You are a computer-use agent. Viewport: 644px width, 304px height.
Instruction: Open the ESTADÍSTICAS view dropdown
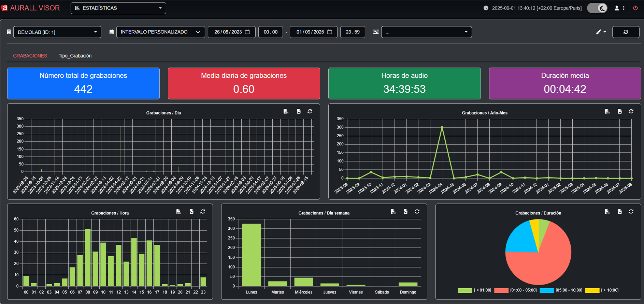coord(118,8)
